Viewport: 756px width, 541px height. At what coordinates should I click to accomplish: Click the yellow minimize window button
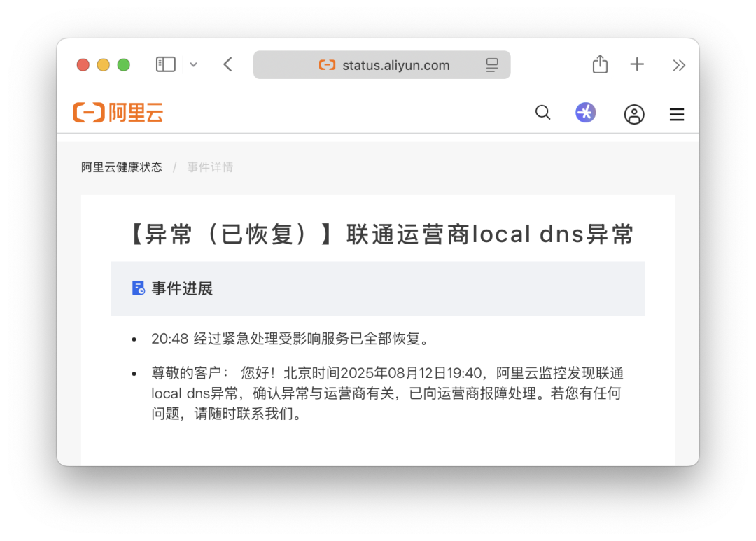click(103, 64)
